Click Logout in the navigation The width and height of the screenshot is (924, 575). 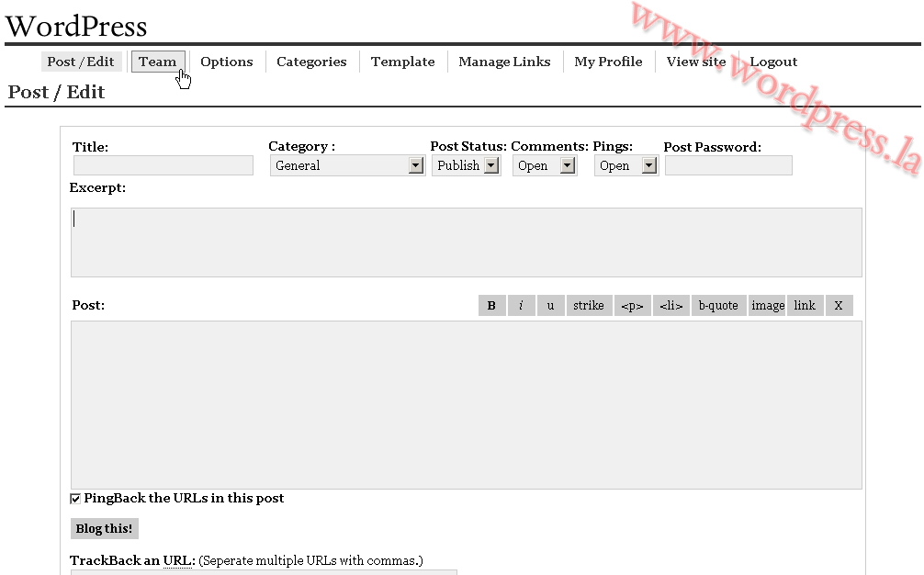[x=773, y=62]
